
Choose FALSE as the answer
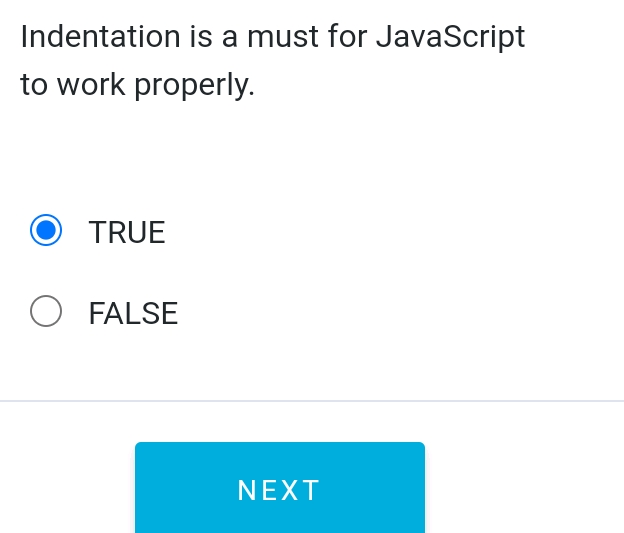(x=46, y=312)
